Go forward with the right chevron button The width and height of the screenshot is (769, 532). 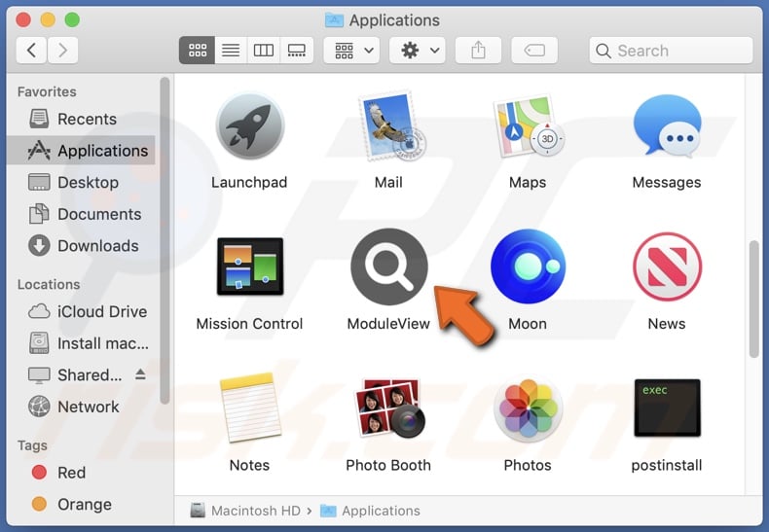[x=62, y=50]
